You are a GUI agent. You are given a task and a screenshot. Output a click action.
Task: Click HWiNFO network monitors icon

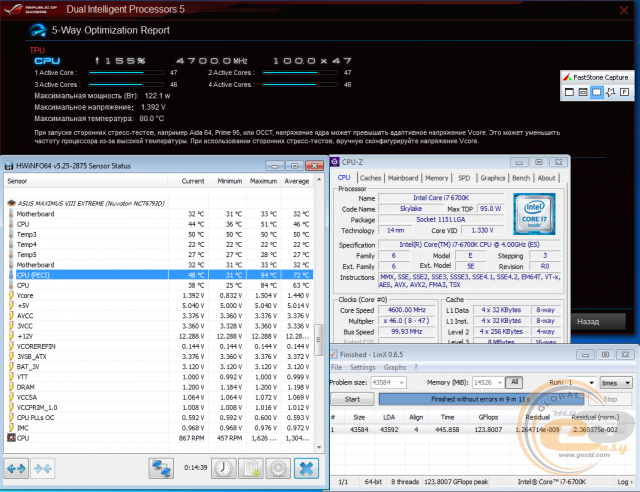pyautogui.click(x=161, y=468)
